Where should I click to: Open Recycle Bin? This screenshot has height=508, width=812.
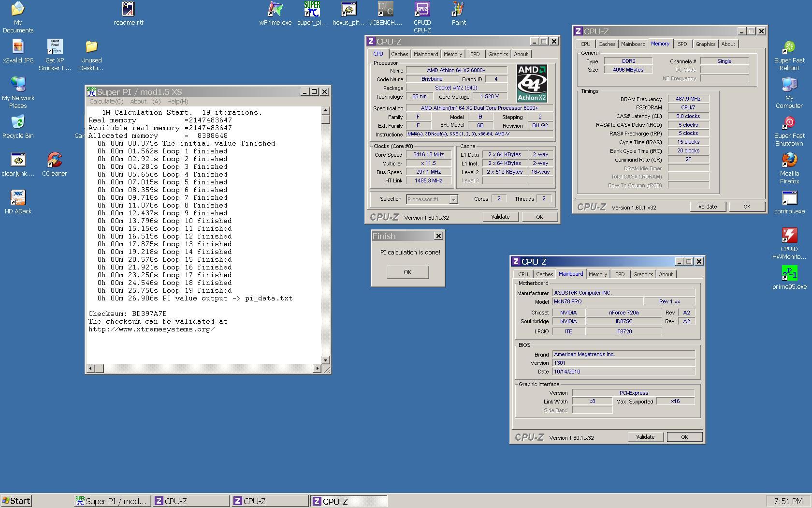pos(18,127)
